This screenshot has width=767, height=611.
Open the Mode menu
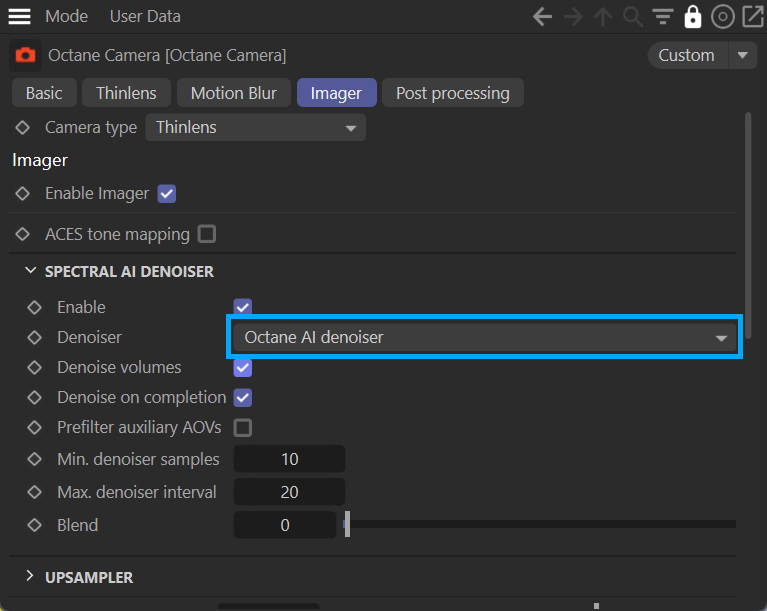click(67, 16)
